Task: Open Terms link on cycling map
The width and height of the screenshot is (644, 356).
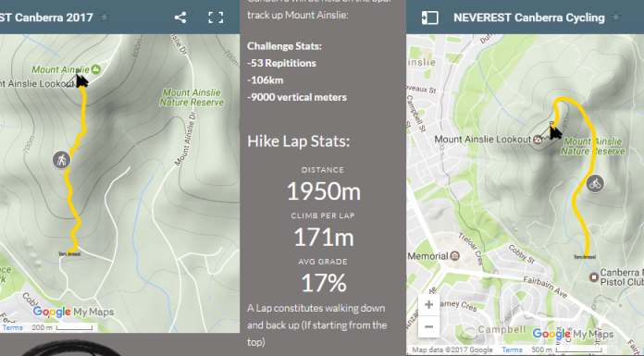Action: 512,350
